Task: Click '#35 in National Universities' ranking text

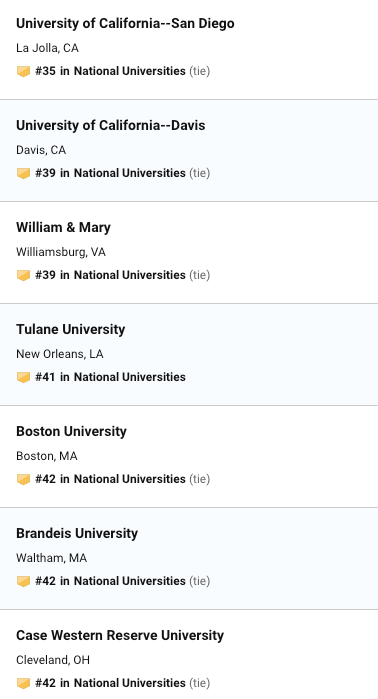Action: pyautogui.click(x=110, y=71)
